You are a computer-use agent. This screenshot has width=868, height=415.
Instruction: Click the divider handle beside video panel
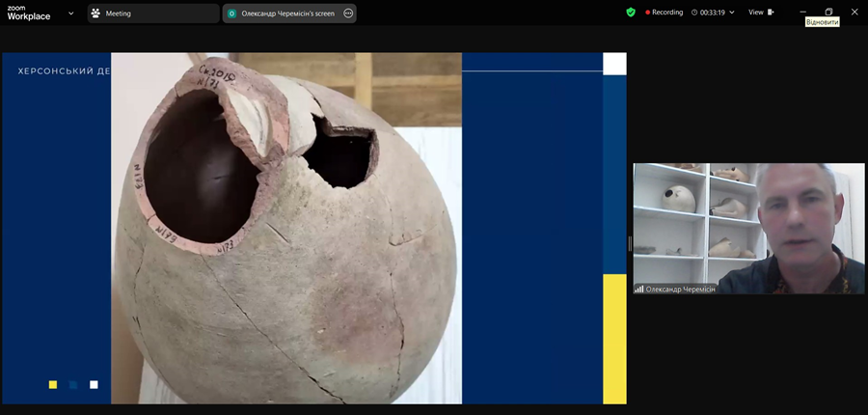(630, 243)
